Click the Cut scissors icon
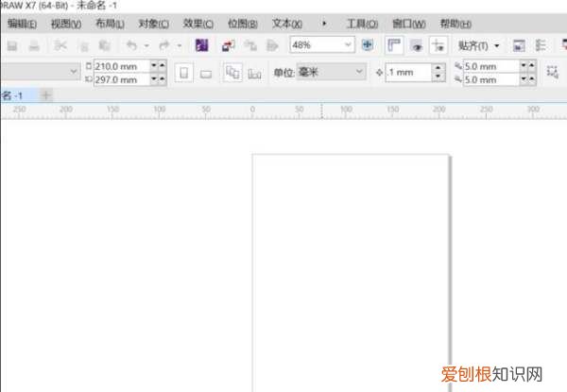 point(61,45)
